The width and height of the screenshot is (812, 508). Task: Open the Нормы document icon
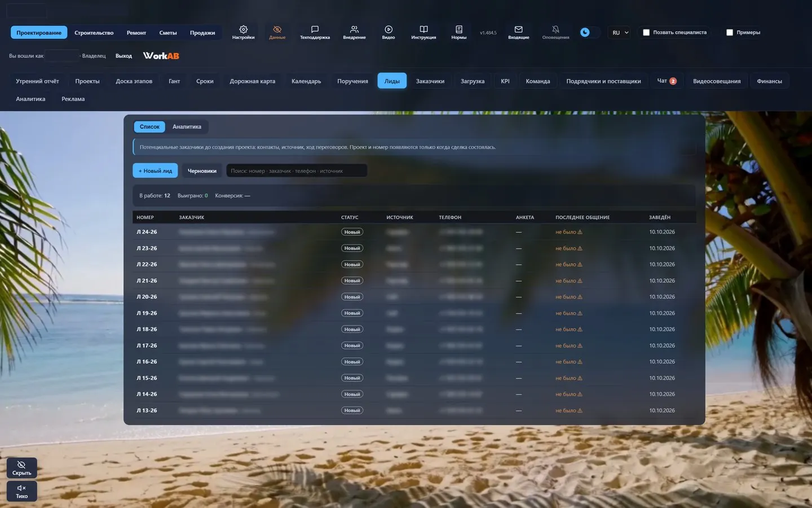(x=458, y=32)
